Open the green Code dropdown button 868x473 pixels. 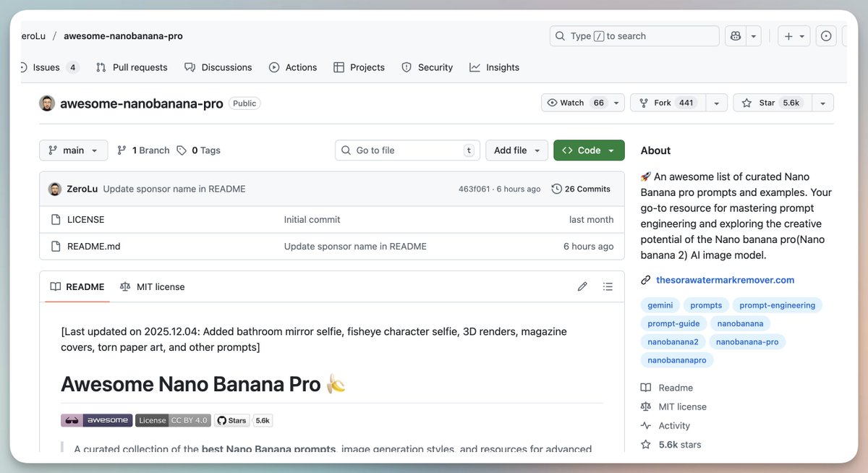click(x=589, y=150)
